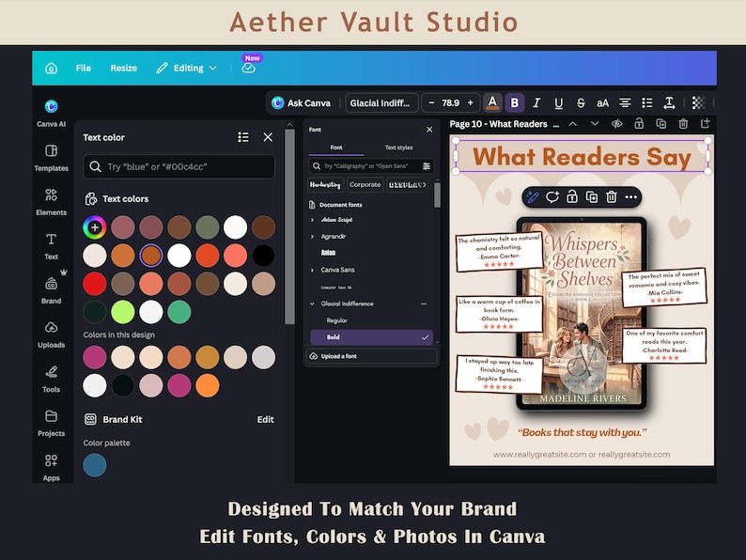Add a new color with rainbow plus swatch
The height and width of the screenshot is (560, 746).
coord(95,227)
